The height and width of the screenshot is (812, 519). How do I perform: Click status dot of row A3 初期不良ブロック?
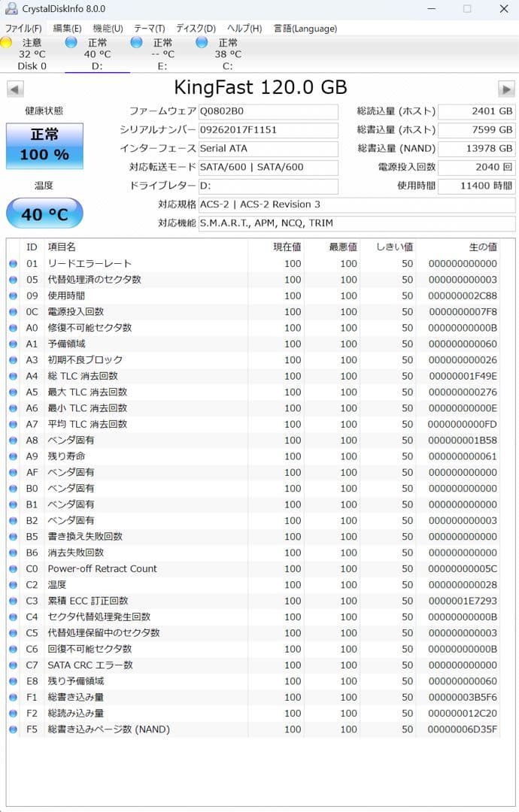click(13, 360)
